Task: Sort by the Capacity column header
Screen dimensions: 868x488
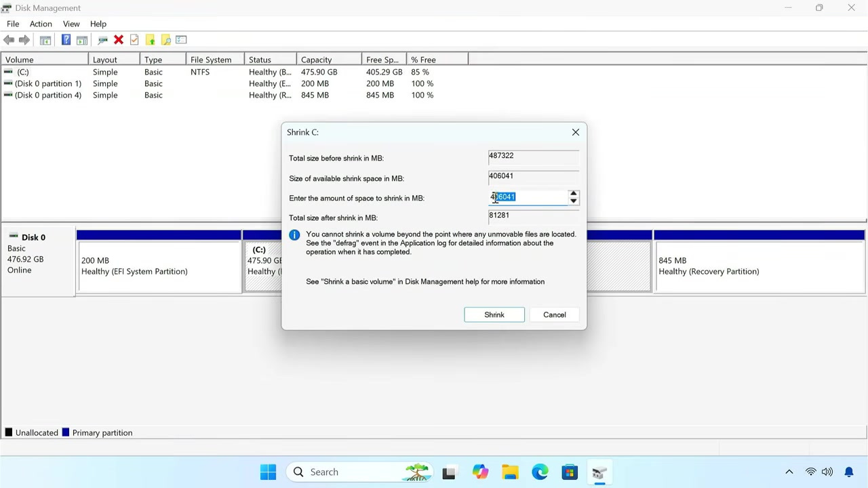Action: pyautogui.click(x=329, y=60)
